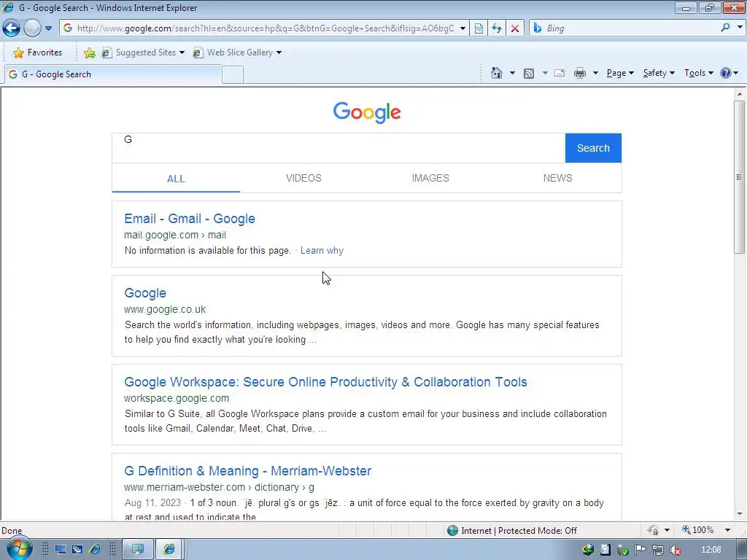Screen dimensions: 747x560
Task: Expand the Home button dropdown arrow
Action: (512, 73)
